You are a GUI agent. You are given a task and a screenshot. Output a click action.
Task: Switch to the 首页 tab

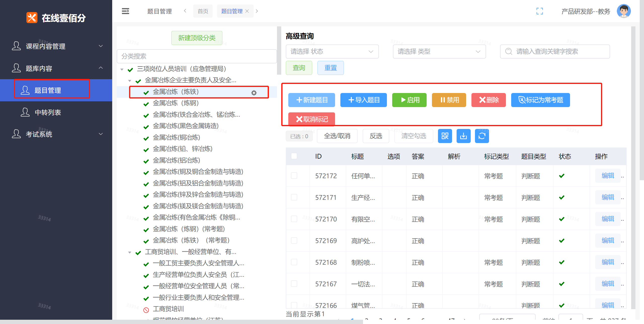coord(203,11)
